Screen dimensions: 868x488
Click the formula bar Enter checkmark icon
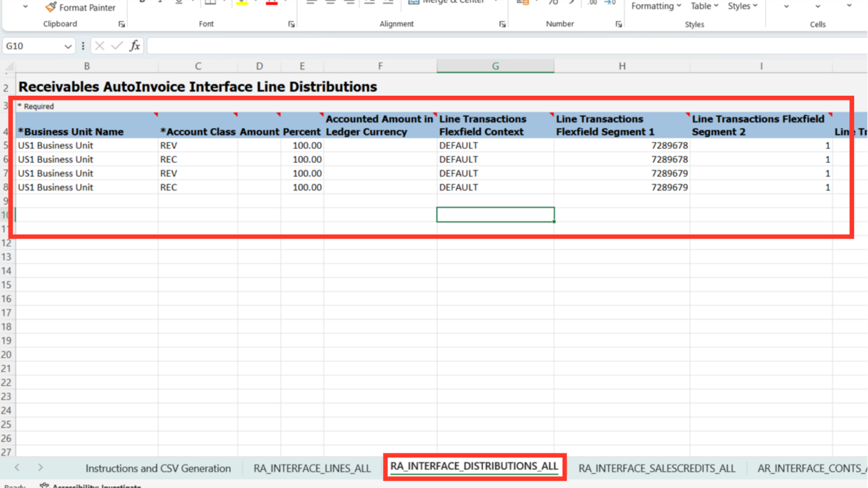pyautogui.click(x=117, y=46)
